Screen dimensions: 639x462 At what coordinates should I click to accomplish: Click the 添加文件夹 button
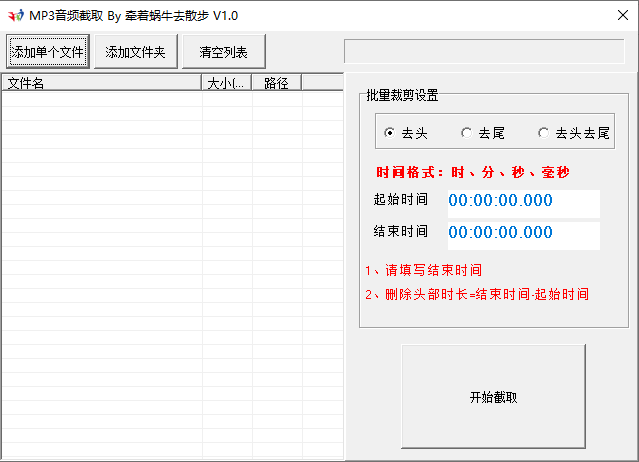click(x=136, y=51)
